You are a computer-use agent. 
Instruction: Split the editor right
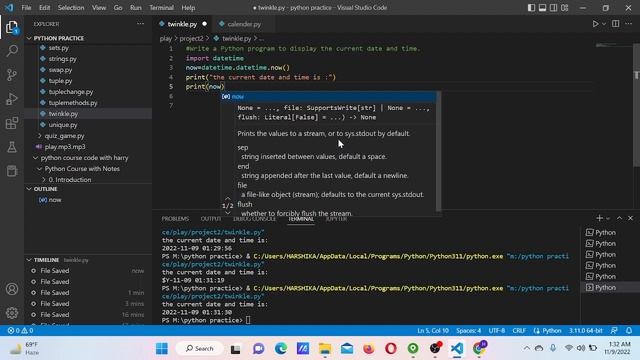coord(616,24)
